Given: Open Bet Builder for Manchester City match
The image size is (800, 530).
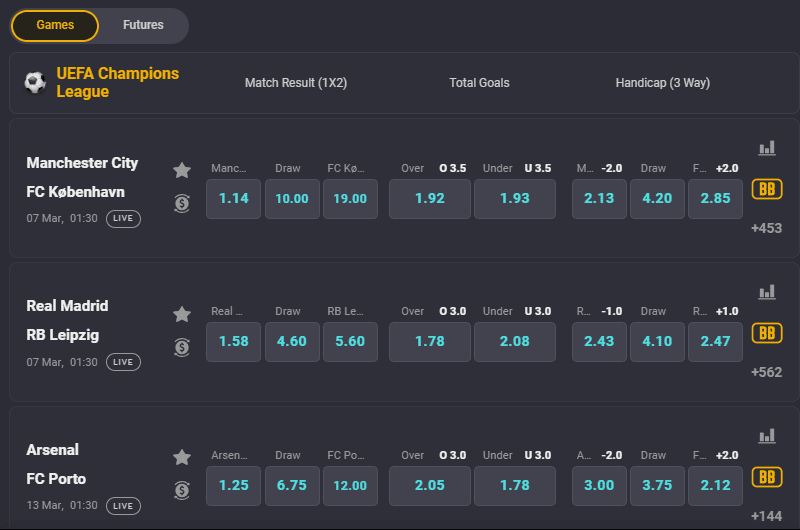Looking at the screenshot, I should (767, 189).
